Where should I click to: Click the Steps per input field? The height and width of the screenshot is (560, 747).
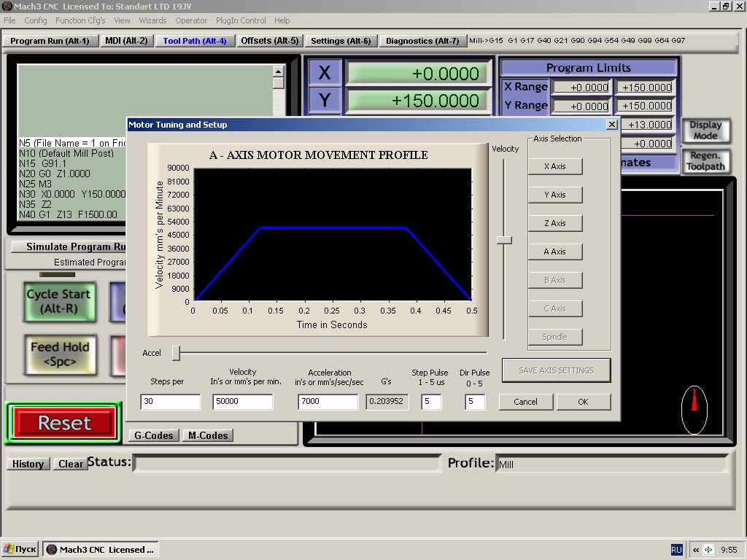pyautogui.click(x=170, y=402)
